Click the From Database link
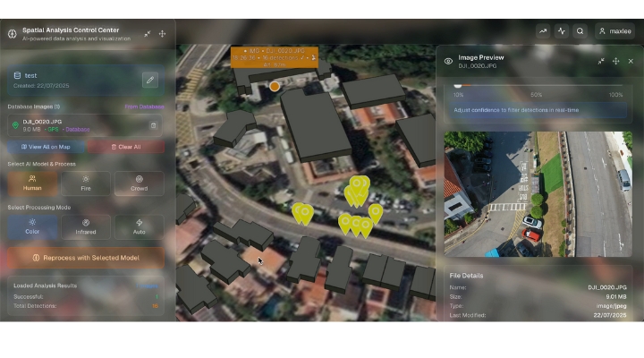The width and height of the screenshot is (644, 358). point(143,107)
